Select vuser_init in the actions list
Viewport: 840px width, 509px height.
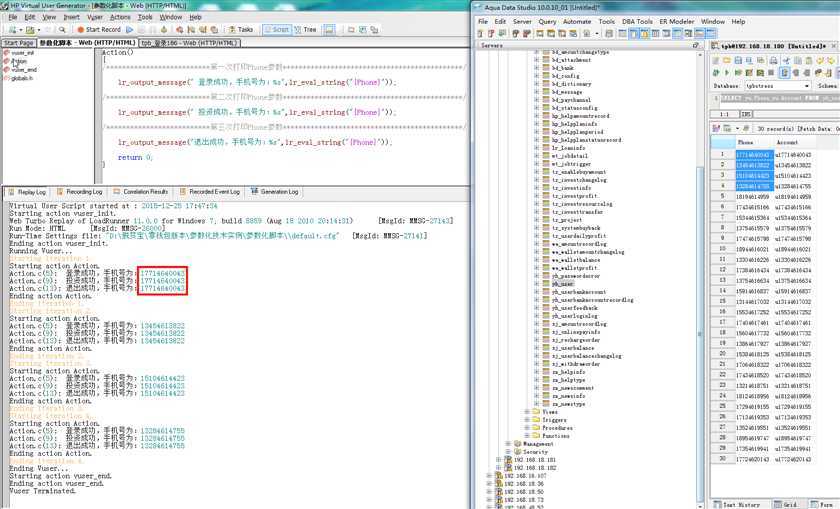(22, 53)
